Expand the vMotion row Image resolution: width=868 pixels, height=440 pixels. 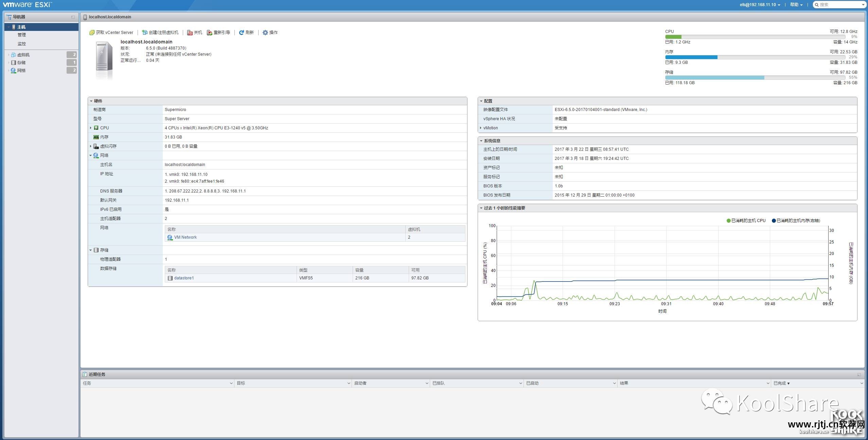[481, 128]
